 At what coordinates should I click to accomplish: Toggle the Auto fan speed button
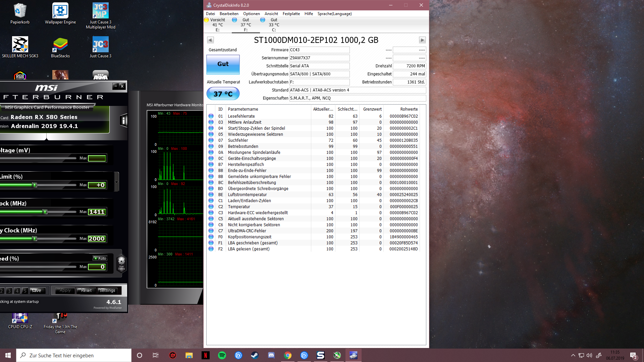[100, 258]
